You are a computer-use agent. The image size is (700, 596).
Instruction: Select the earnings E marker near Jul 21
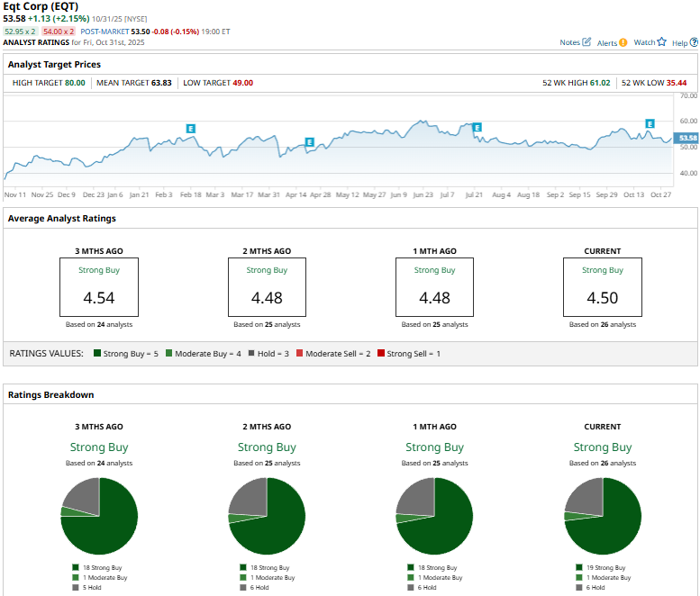pos(477,128)
